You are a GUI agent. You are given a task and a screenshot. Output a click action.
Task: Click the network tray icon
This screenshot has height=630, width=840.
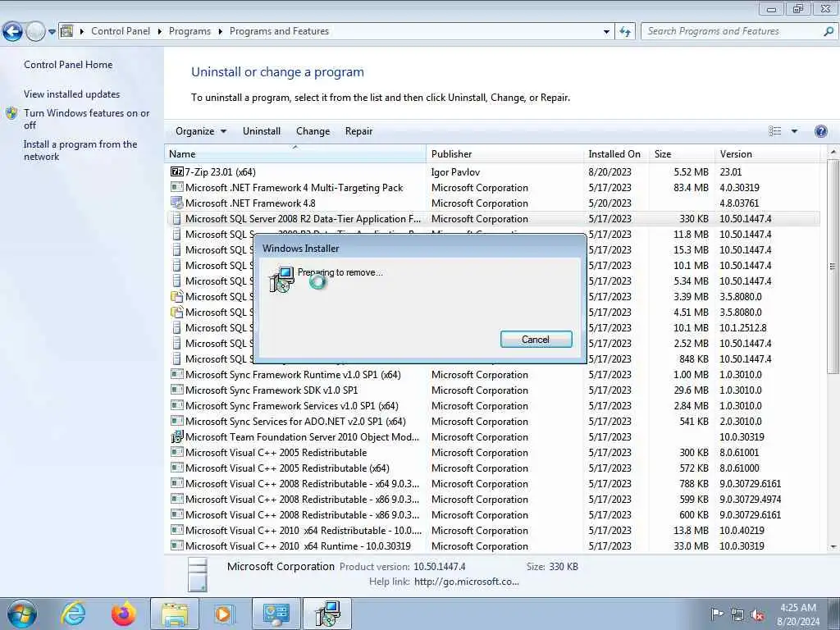tap(737, 615)
